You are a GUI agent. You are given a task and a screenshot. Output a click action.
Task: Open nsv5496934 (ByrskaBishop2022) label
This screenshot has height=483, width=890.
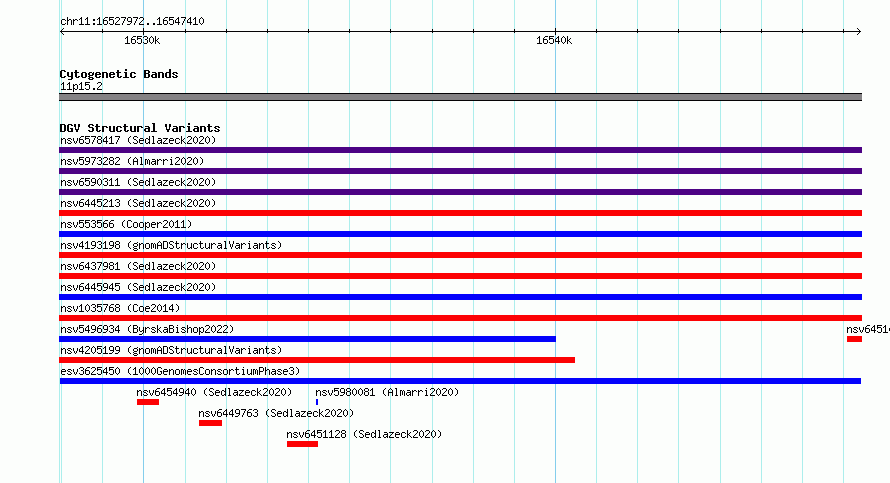147,329
